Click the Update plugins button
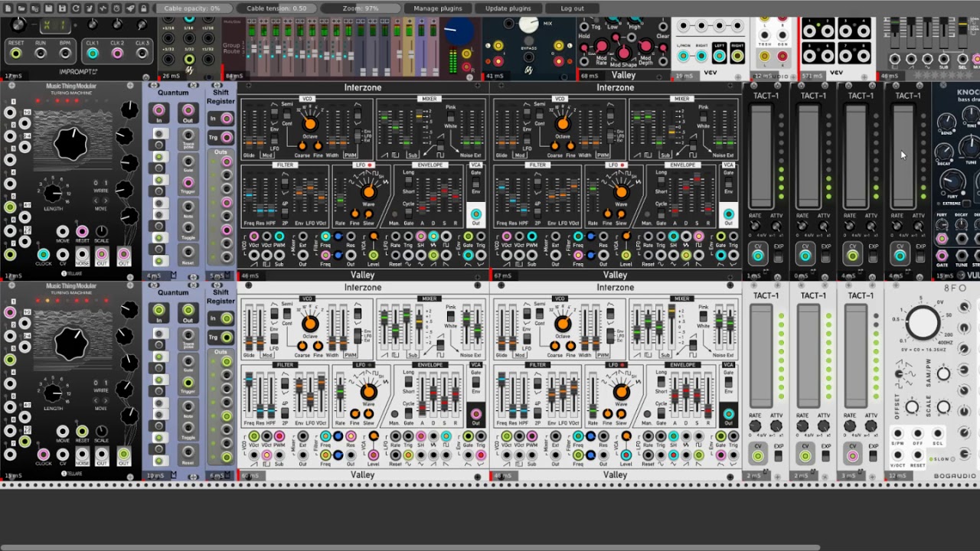This screenshot has width=980, height=551. (508, 8)
